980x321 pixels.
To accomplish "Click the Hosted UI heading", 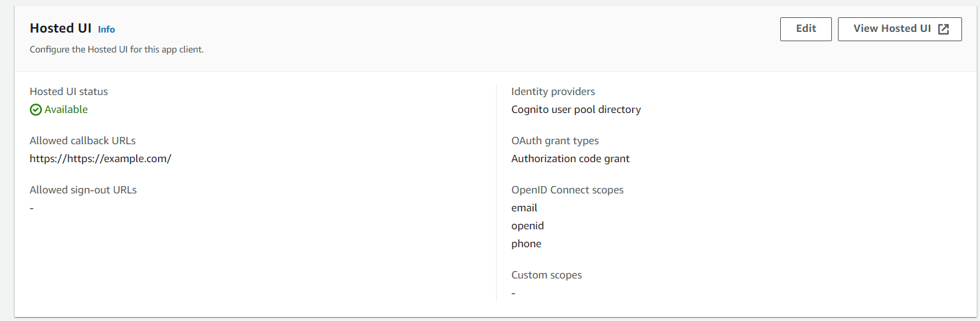I will 60,29.
